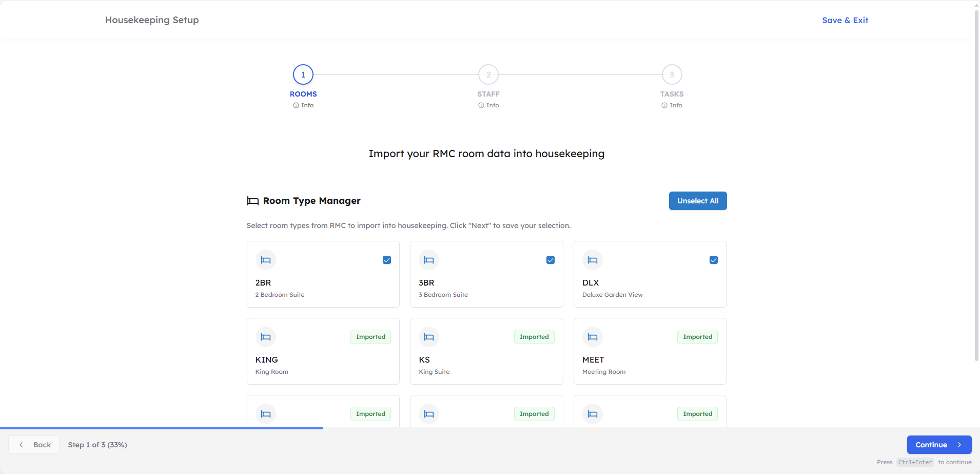The image size is (980, 474).
Task: Click the bed icon on the MEET card
Action: point(593,337)
